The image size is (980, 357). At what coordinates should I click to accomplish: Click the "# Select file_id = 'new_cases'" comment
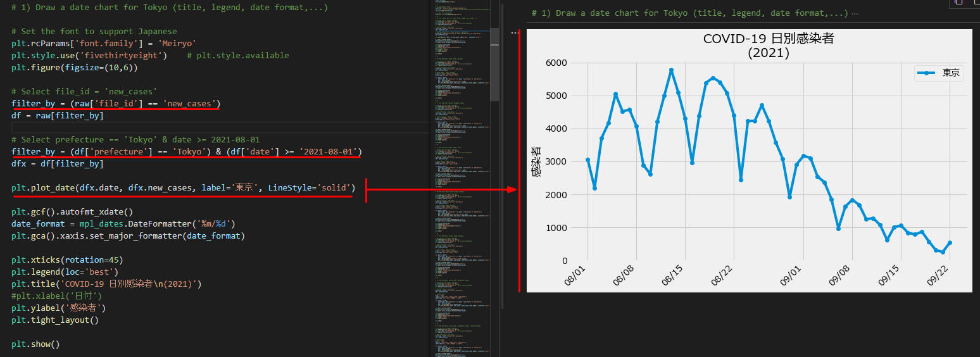pos(84,92)
